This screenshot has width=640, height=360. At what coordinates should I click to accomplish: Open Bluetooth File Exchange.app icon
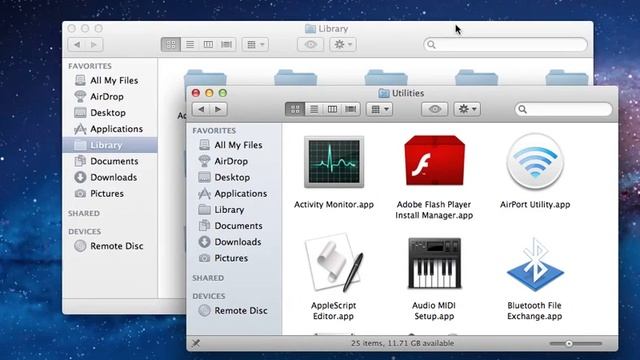pos(535,264)
